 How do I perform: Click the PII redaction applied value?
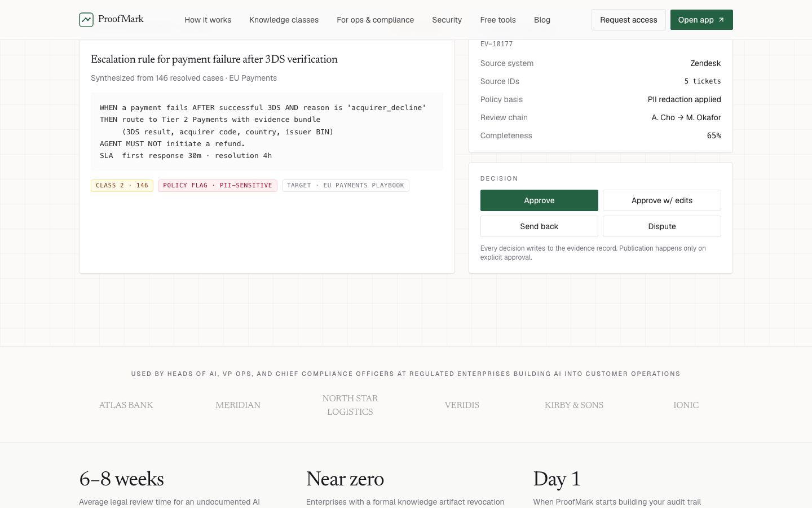[x=684, y=99]
